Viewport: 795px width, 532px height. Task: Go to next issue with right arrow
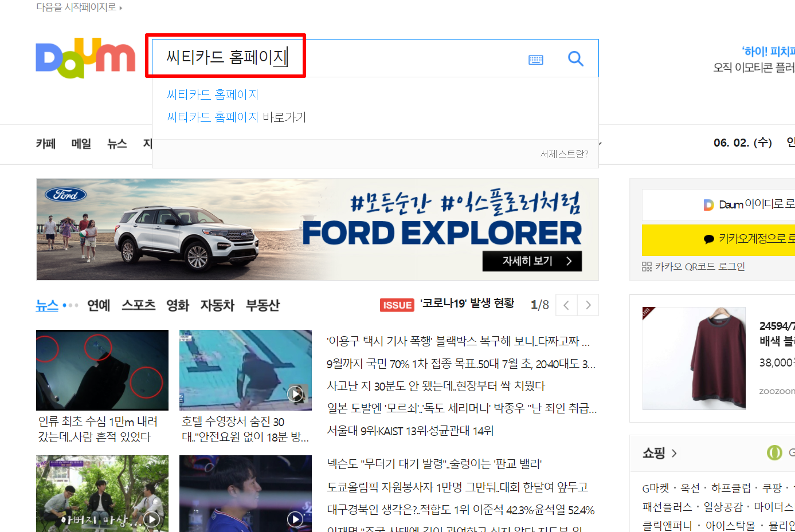[x=588, y=305]
